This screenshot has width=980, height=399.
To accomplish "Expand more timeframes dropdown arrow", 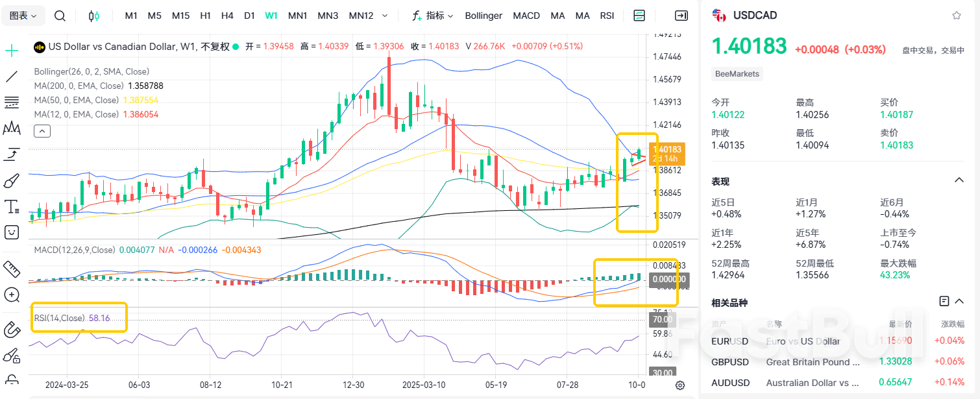I will (x=385, y=16).
